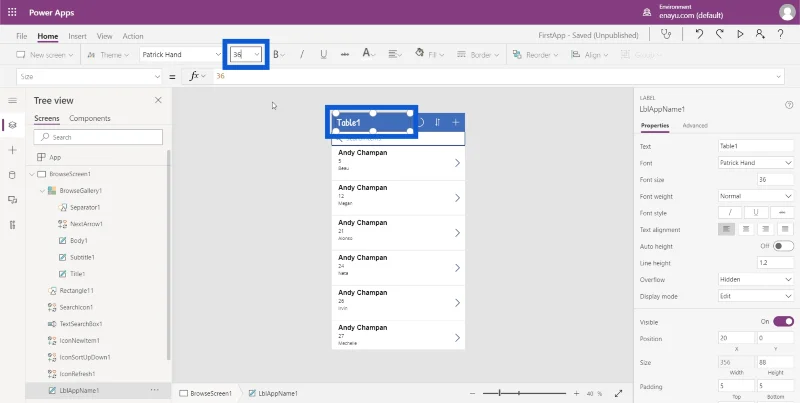
Task: Select Separator1 in tree view
Action: point(85,208)
